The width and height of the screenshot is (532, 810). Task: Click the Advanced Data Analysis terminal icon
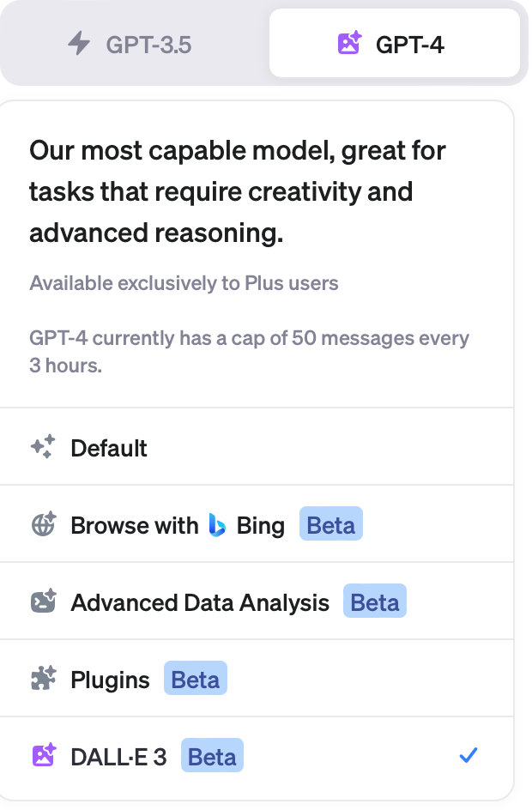[43, 602]
